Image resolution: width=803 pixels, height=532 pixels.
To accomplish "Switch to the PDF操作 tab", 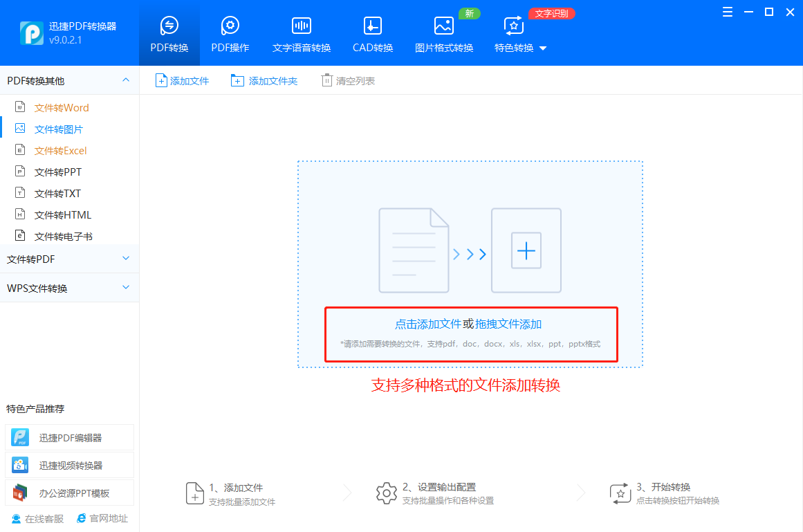I will point(230,34).
